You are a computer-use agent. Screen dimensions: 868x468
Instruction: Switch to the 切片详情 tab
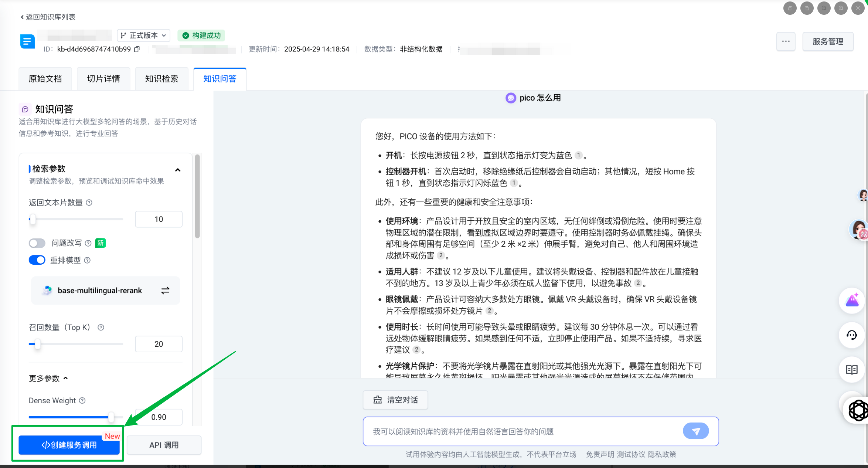103,79
